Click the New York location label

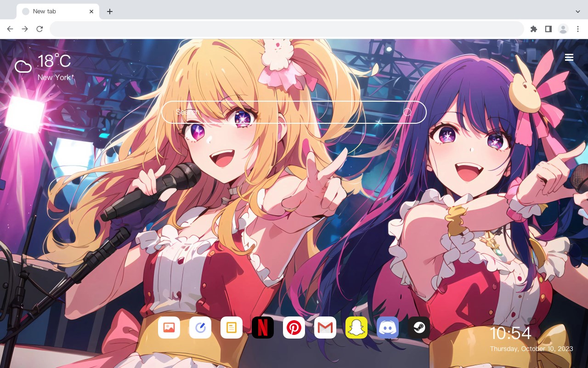[54, 77]
